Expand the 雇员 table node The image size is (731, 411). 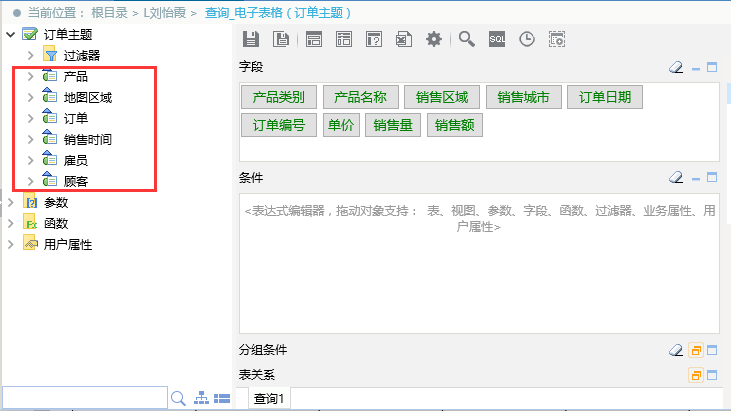pyautogui.click(x=31, y=160)
